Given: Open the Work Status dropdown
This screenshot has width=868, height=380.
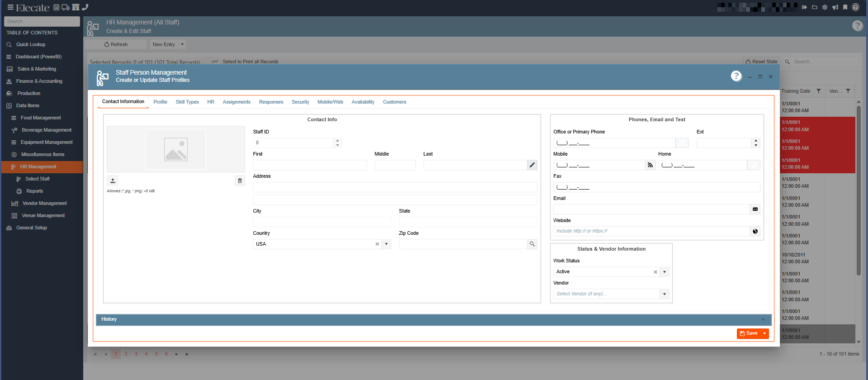Looking at the screenshot, I should (x=664, y=272).
